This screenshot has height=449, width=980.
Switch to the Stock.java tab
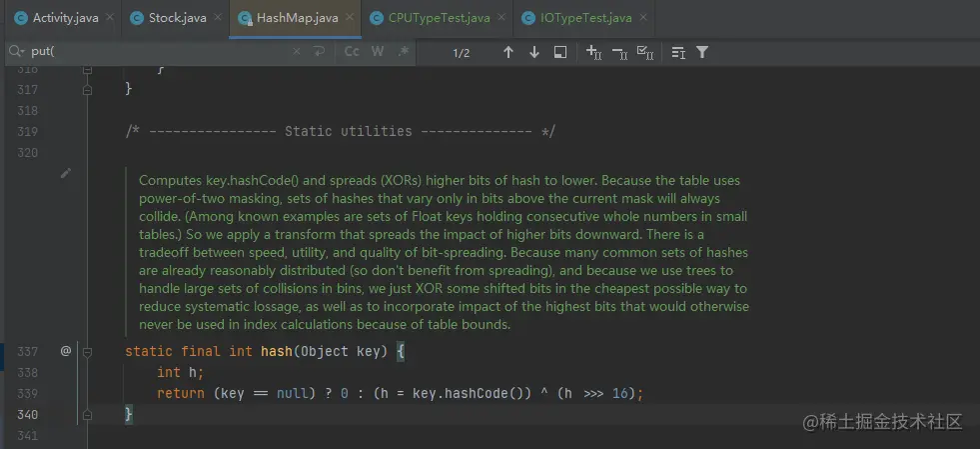click(x=178, y=18)
